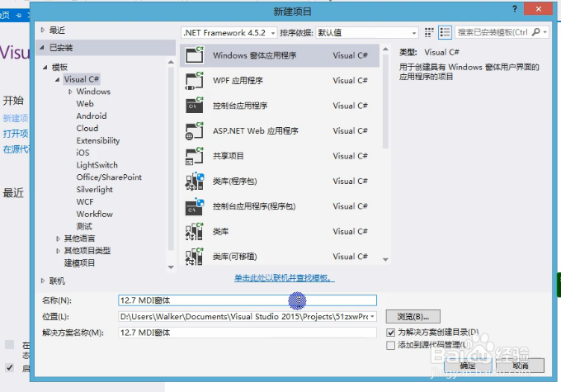Expand the 其他语言 tree node
The image size is (561, 392).
point(58,239)
